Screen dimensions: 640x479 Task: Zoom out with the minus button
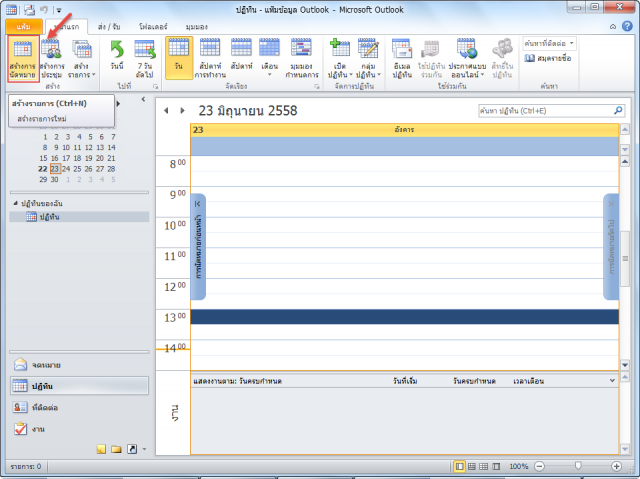(539, 466)
